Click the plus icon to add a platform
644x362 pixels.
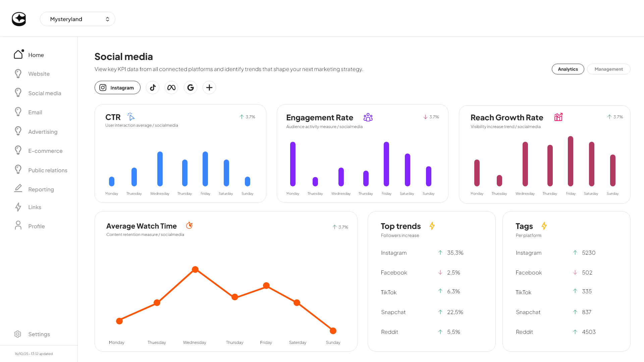[x=209, y=87]
